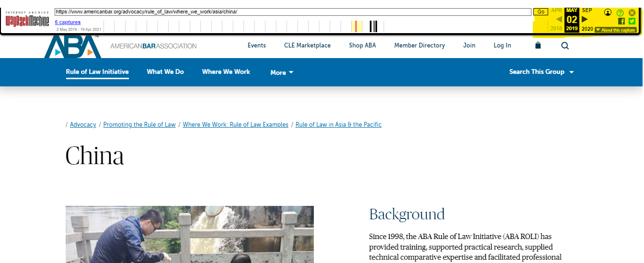Open Member Directory link
This screenshot has height=263, width=644.
point(419,45)
